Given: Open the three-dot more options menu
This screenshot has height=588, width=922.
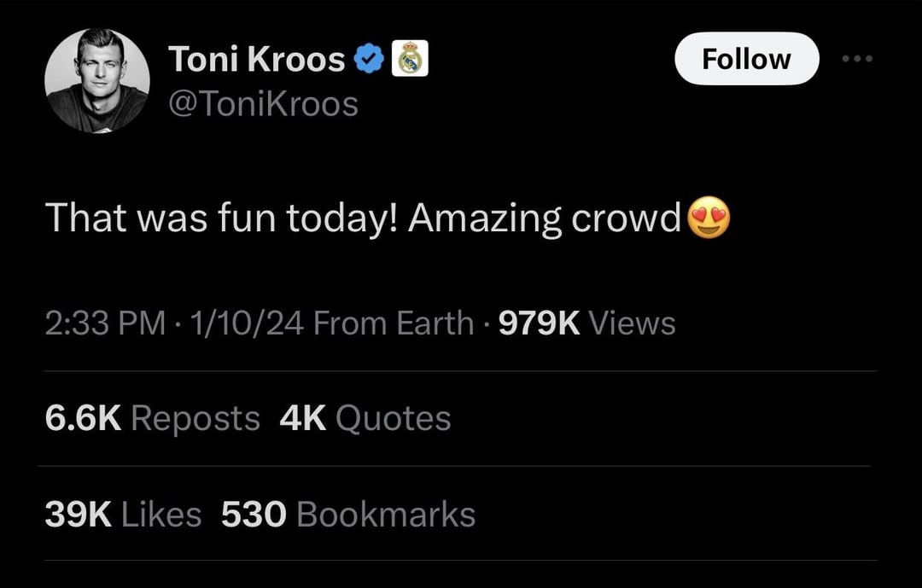Looking at the screenshot, I should 857,60.
